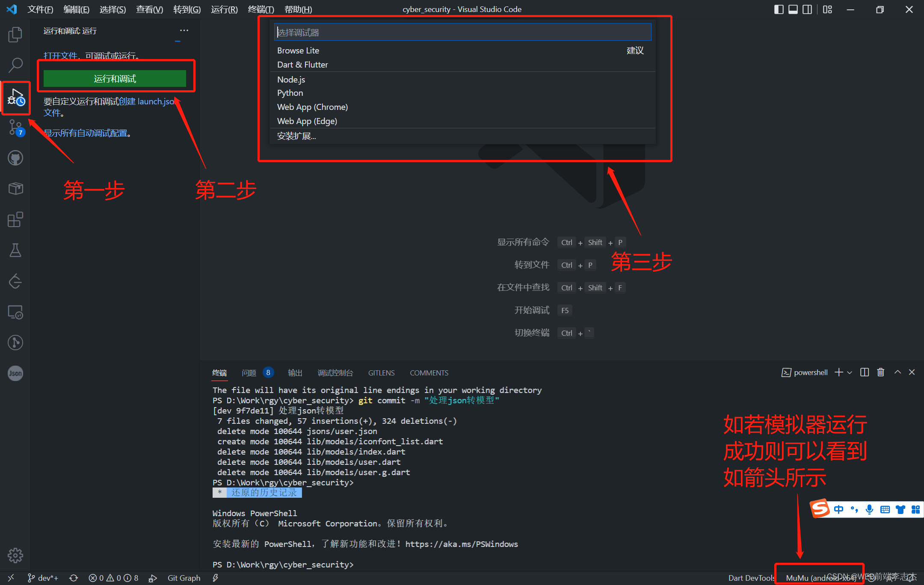This screenshot has height=585, width=924.
Task: Open Dart DevTools from status bar
Action: 752,578
